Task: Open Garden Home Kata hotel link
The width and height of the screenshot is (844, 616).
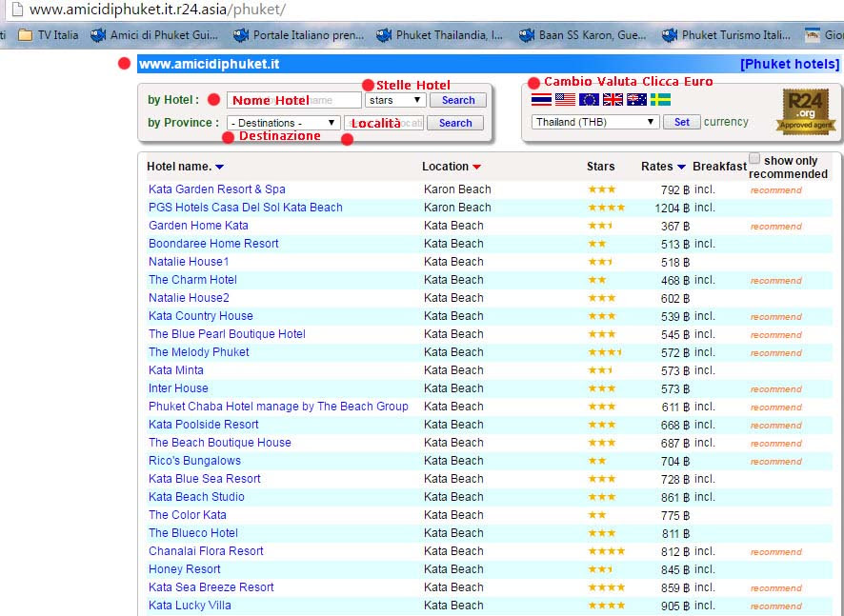Action: click(x=199, y=226)
